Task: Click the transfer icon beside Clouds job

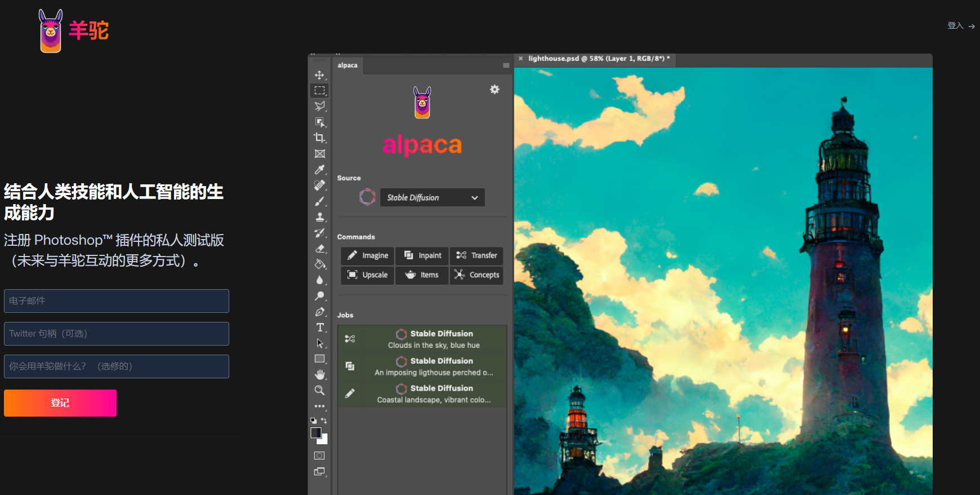Action: [x=350, y=339]
